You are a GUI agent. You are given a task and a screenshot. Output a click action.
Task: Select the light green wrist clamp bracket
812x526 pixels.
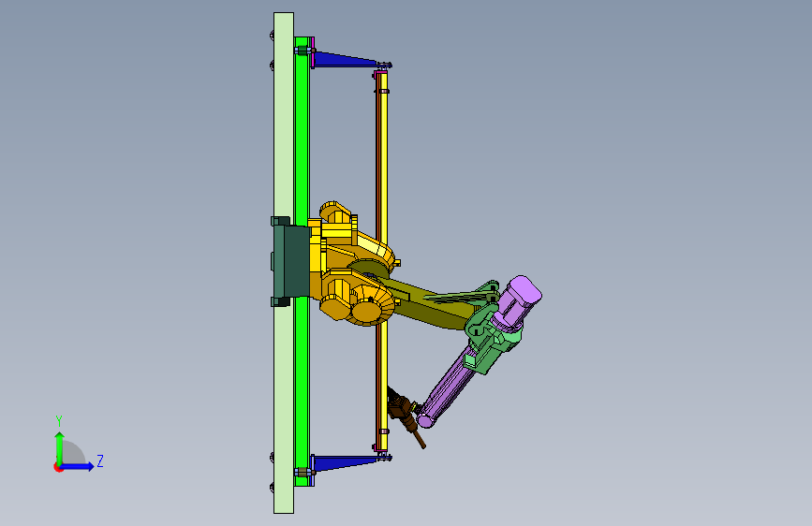pyautogui.click(x=490, y=337)
